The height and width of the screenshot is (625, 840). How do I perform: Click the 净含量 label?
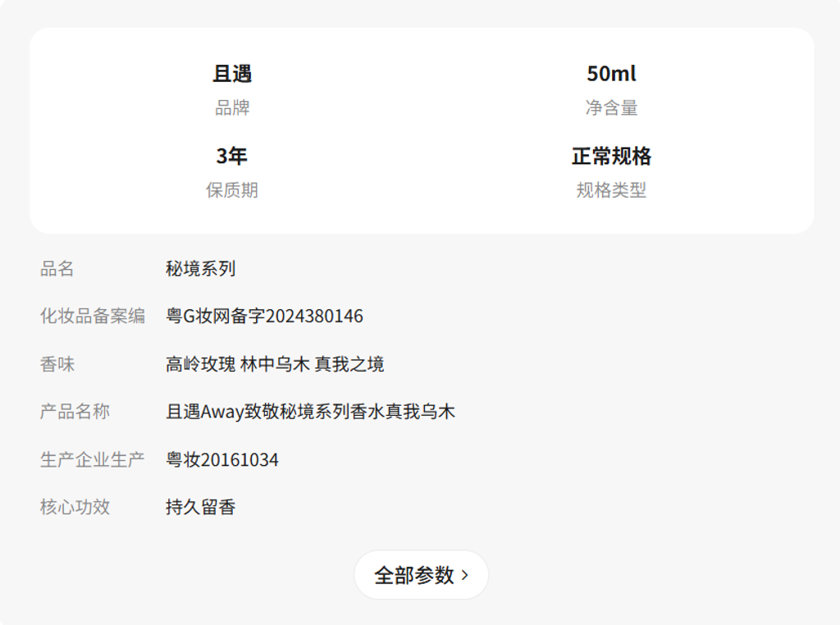click(611, 107)
